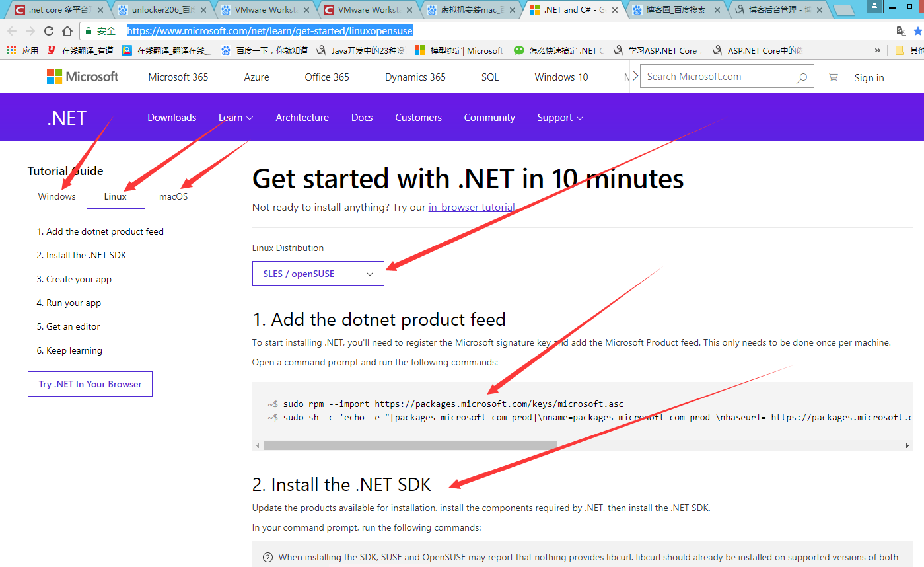The image size is (924, 567).
Task: Go to SQL in top navigation
Action: [490, 77]
